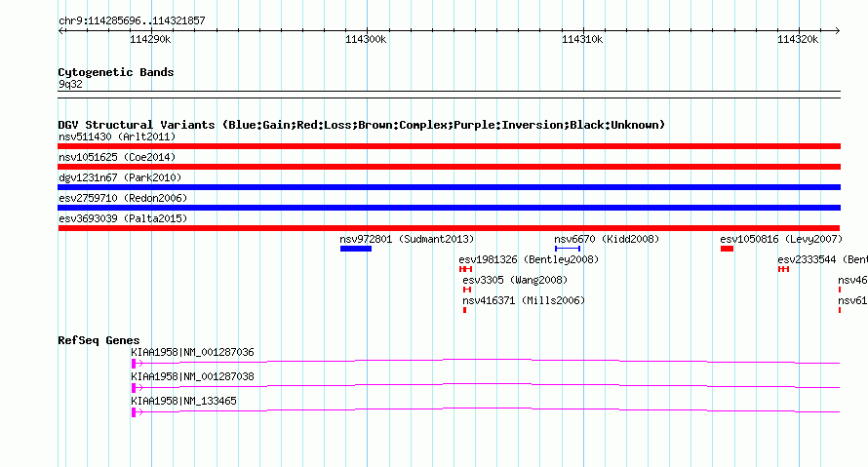The image size is (868, 467).
Task: Open the esv3693039 (Palta2015) label
Action: 123,218
